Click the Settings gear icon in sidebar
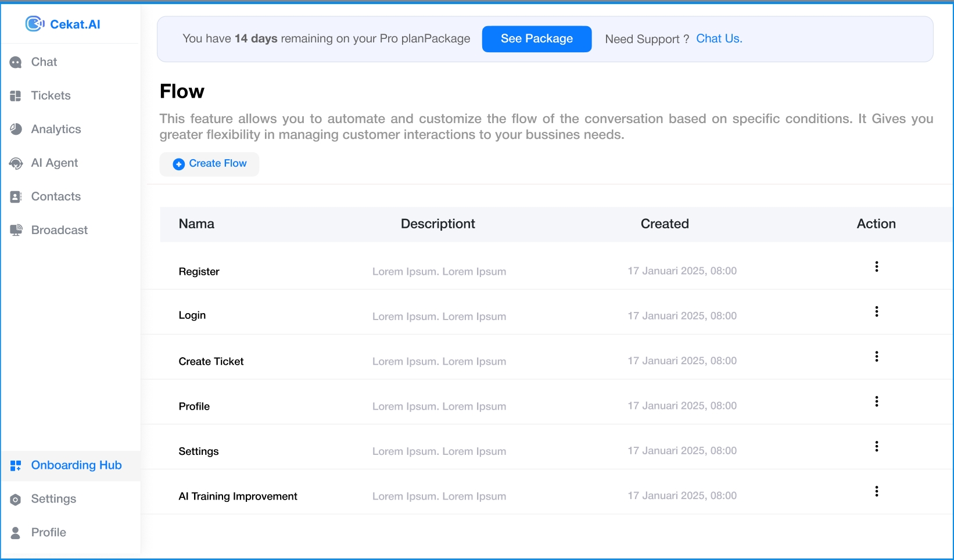Viewport: 954px width, 560px height. coord(16,500)
